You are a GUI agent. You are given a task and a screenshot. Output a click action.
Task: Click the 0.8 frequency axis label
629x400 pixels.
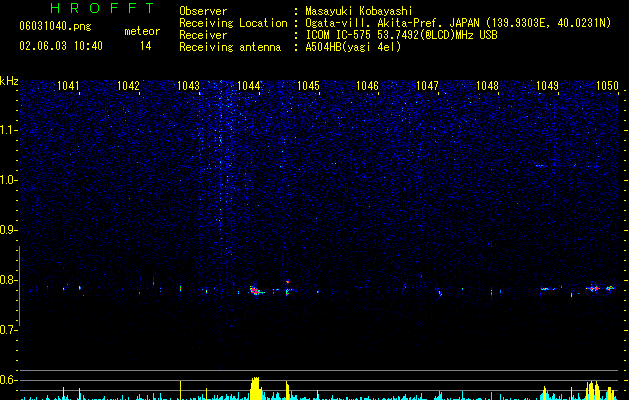[x=9, y=280]
